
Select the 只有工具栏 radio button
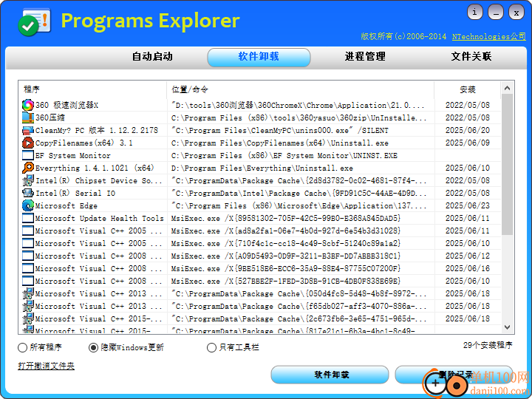(x=211, y=347)
